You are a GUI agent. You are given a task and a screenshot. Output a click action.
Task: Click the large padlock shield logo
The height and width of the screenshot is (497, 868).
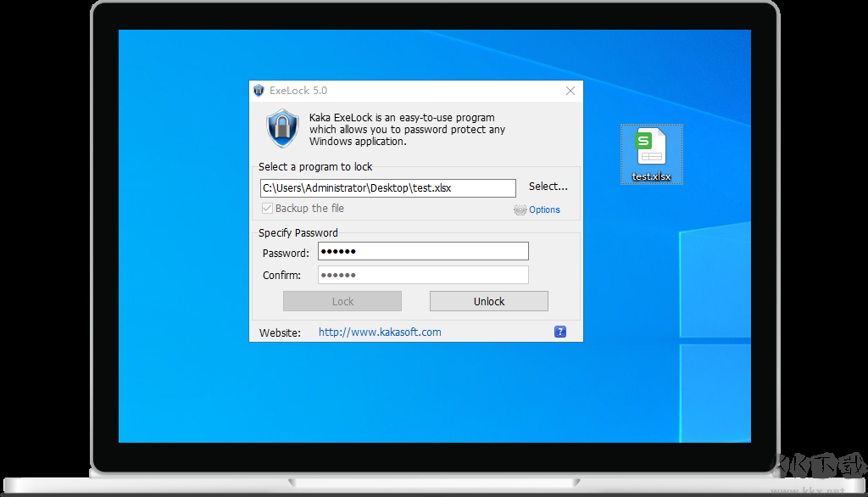click(282, 129)
